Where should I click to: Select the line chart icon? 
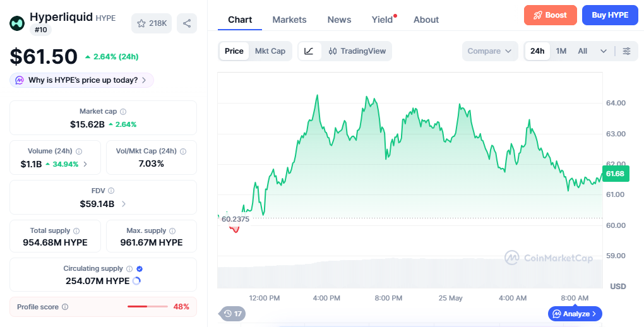(x=309, y=51)
